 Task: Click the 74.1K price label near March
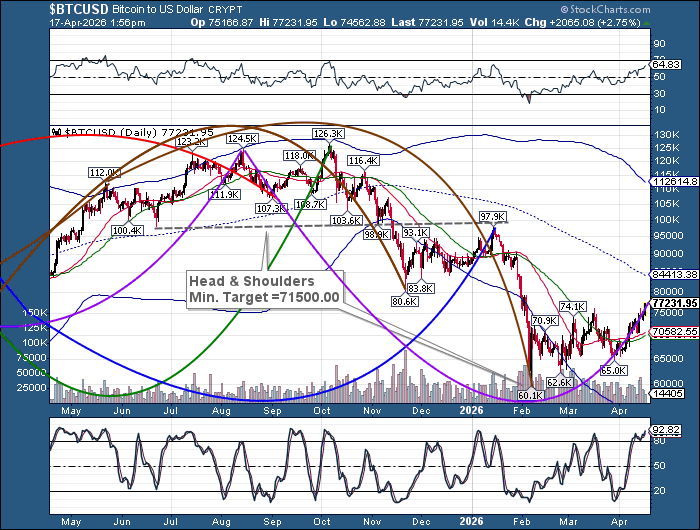point(571,306)
